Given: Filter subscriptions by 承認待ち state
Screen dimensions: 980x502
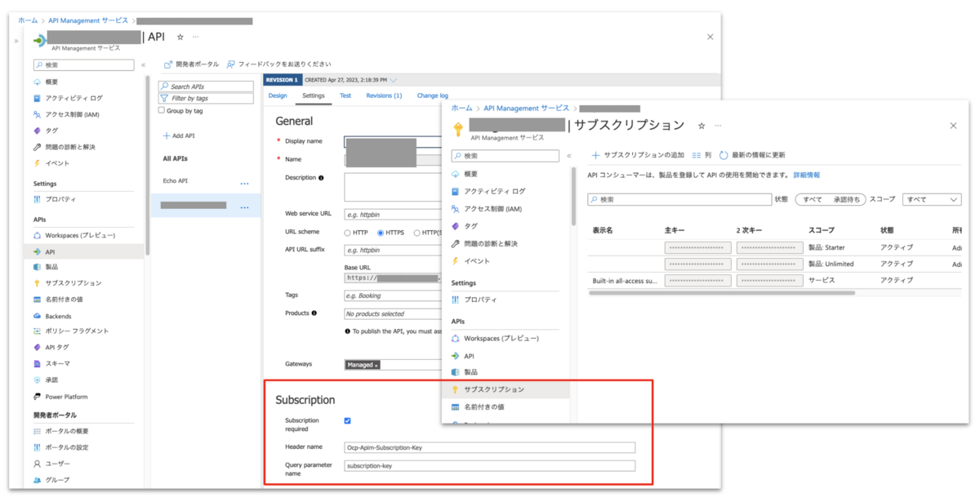Looking at the screenshot, I should [847, 199].
